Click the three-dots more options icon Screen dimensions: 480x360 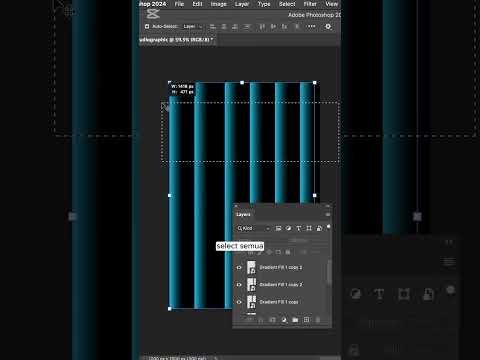[x=311, y=26]
